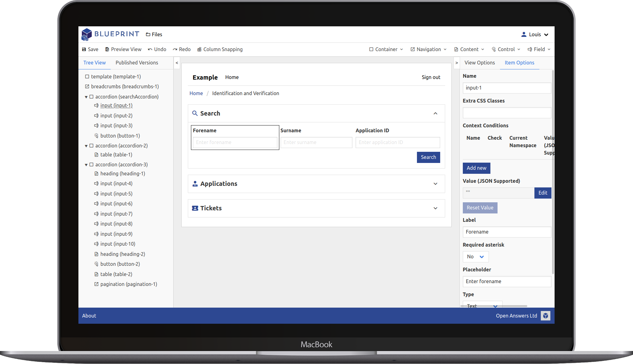Open the Required asterisk dropdown

475,257
